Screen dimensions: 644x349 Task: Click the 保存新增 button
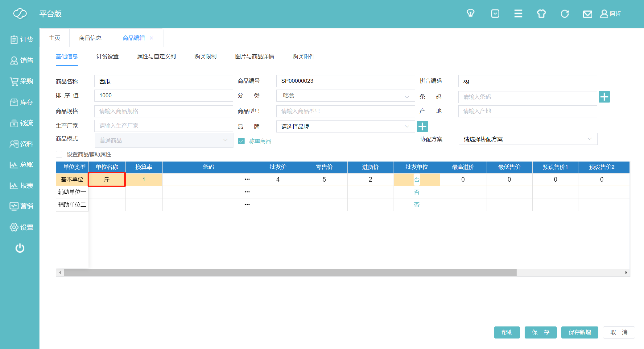point(579,332)
